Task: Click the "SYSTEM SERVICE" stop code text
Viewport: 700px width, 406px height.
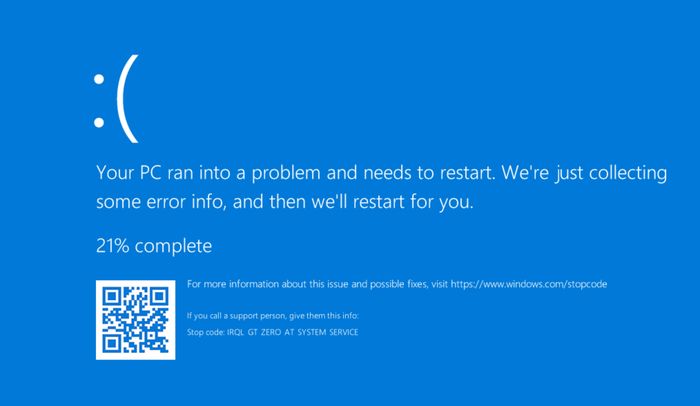Action: click(x=328, y=332)
